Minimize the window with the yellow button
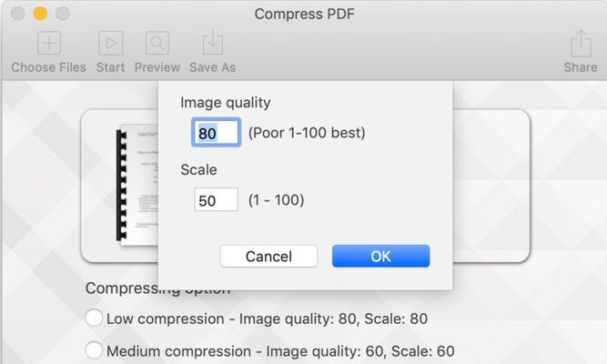 tap(40, 13)
